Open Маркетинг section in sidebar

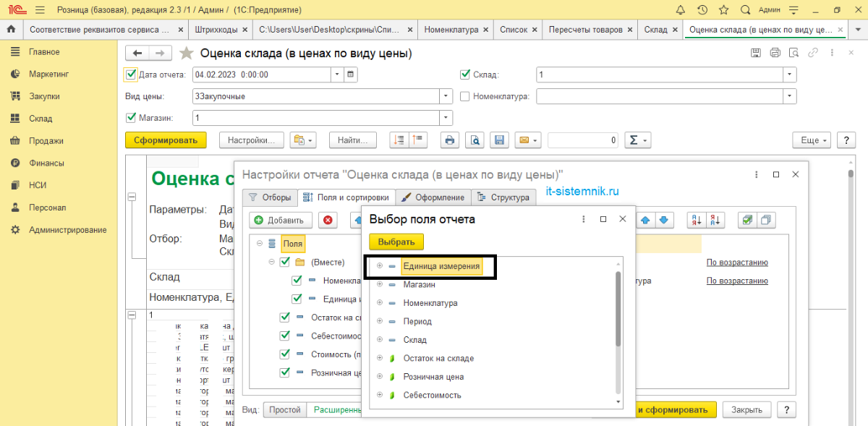(x=48, y=74)
